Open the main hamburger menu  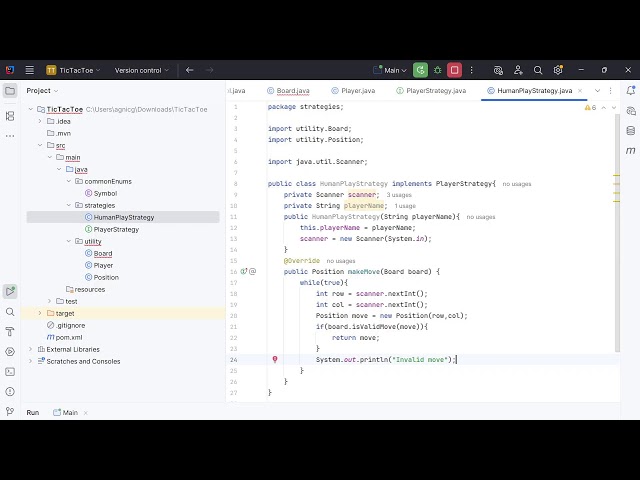[x=29, y=70]
